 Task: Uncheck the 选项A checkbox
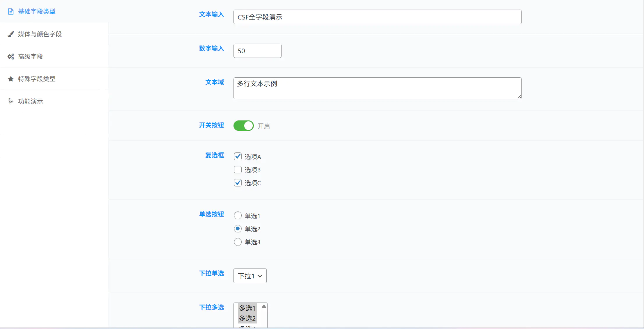(238, 156)
